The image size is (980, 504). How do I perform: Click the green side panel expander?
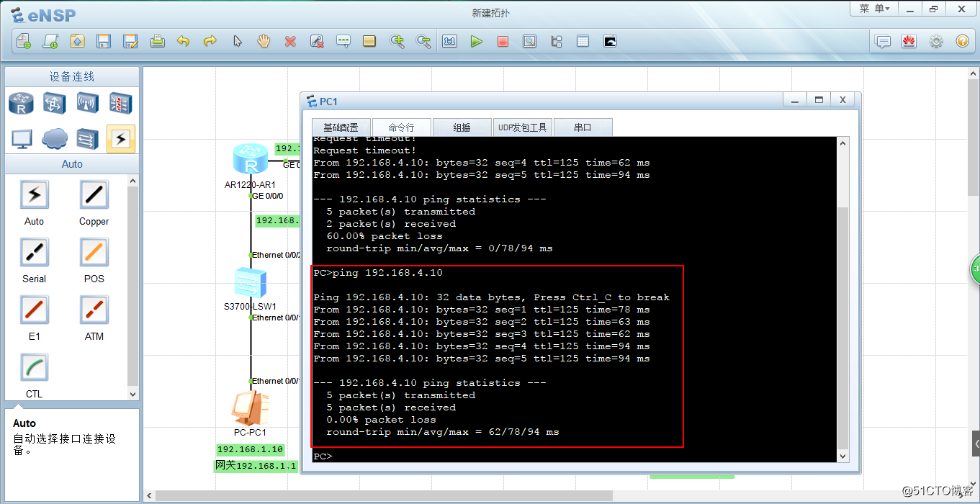pos(976,269)
